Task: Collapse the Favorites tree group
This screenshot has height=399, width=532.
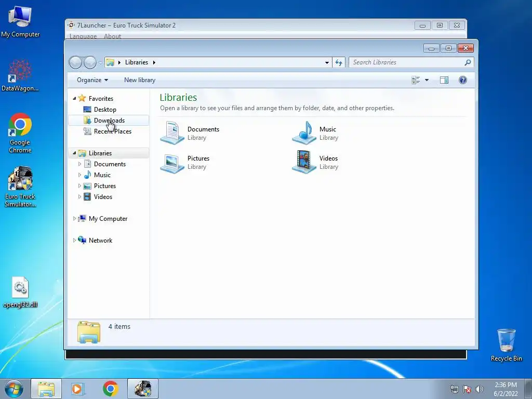Action: [74, 98]
